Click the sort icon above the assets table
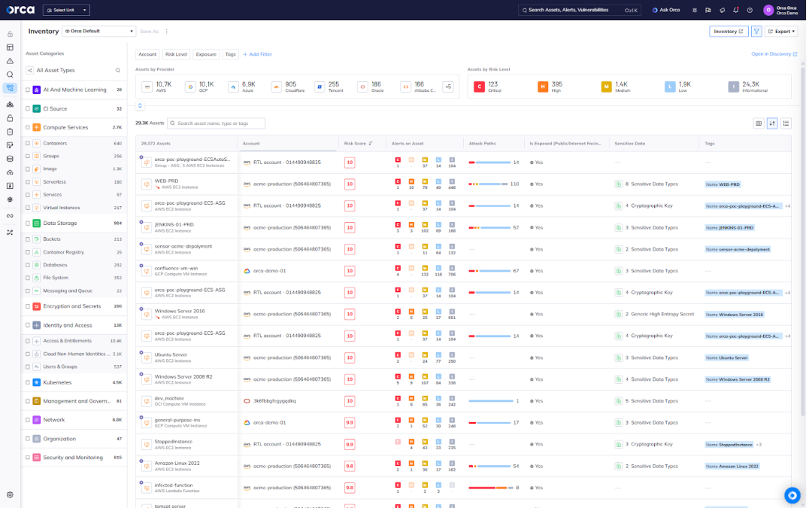The height and width of the screenshot is (508, 812). [x=771, y=123]
